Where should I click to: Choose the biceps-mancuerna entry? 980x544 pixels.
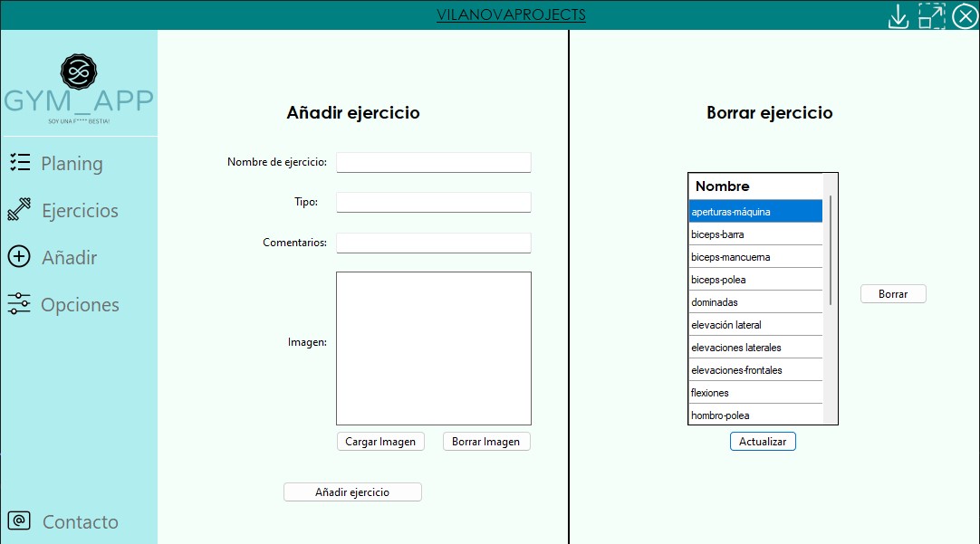(755, 257)
